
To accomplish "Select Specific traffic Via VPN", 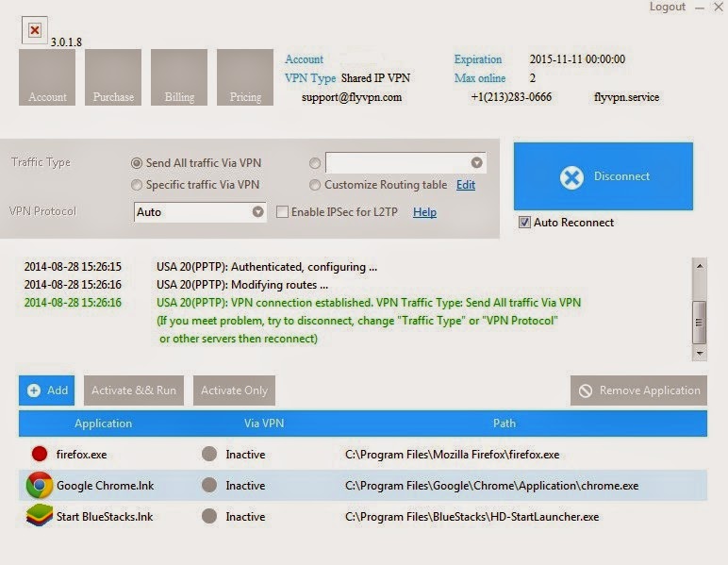I will [137, 185].
